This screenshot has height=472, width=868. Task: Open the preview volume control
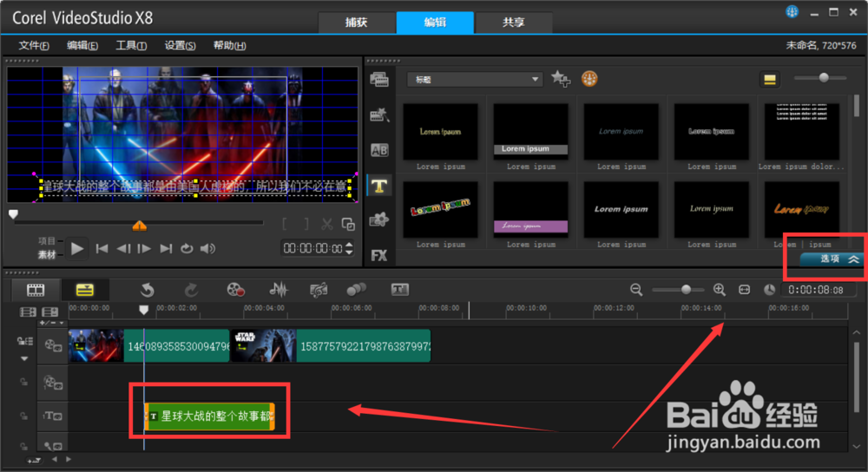[208, 248]
